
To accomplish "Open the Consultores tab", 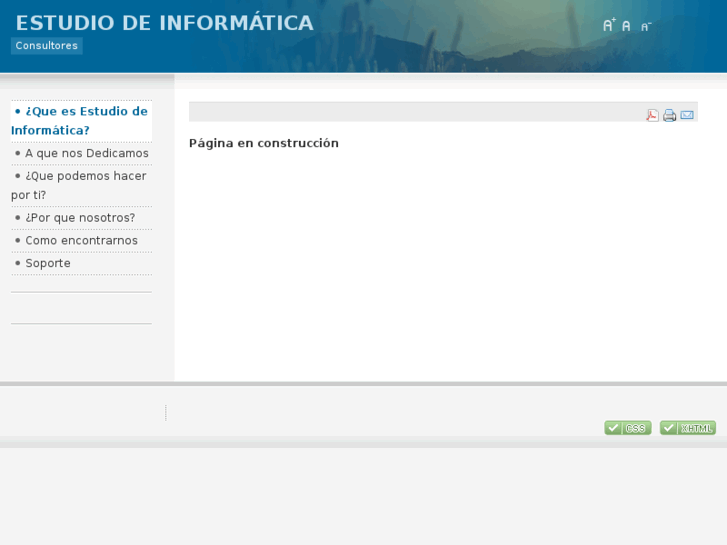I will pyautogui.click(x=47, y=45).
